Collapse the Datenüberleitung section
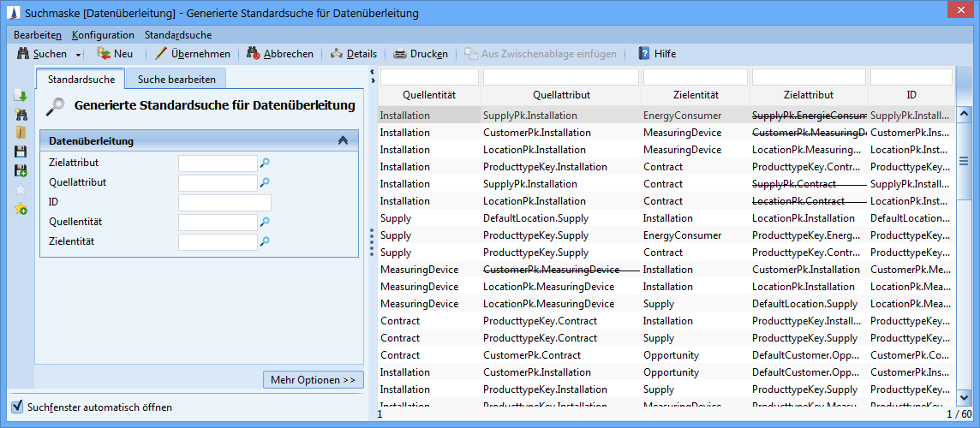The image size is (980, 428). point(343,141)
